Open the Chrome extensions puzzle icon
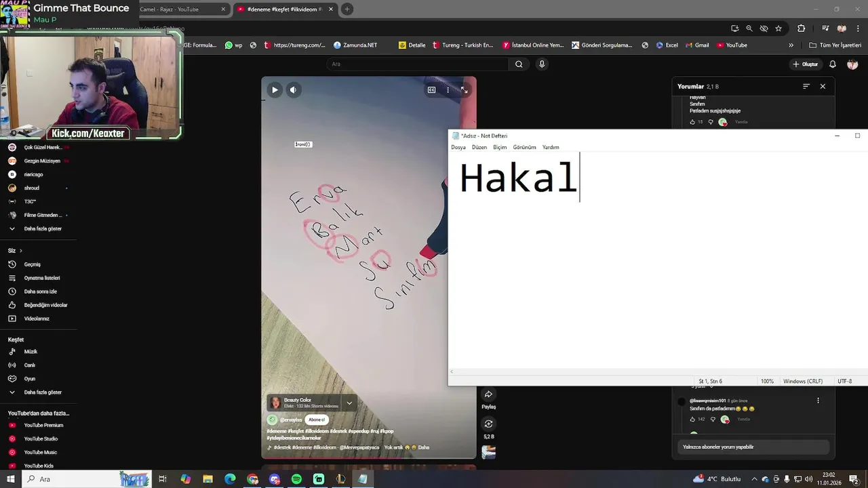 802,28
